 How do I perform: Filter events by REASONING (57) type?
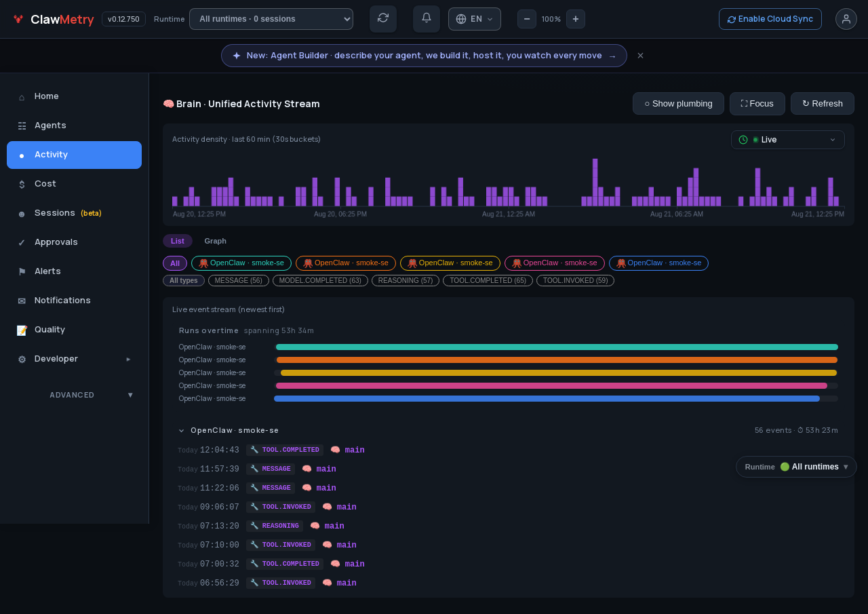[x=406, y=281]
